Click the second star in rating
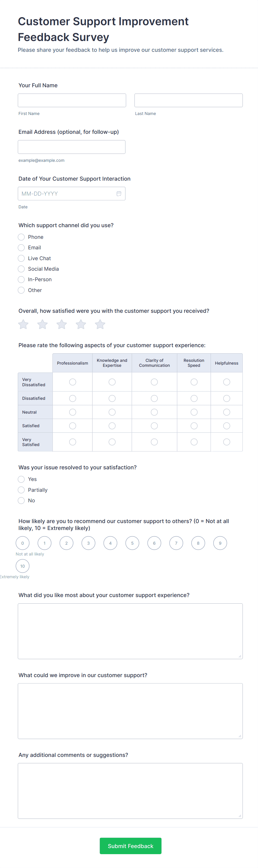258x868 pixels. coord(42,324)
